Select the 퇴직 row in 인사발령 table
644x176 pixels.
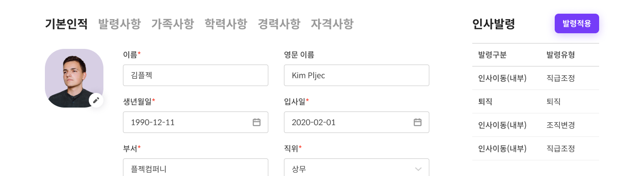point(536,102)
